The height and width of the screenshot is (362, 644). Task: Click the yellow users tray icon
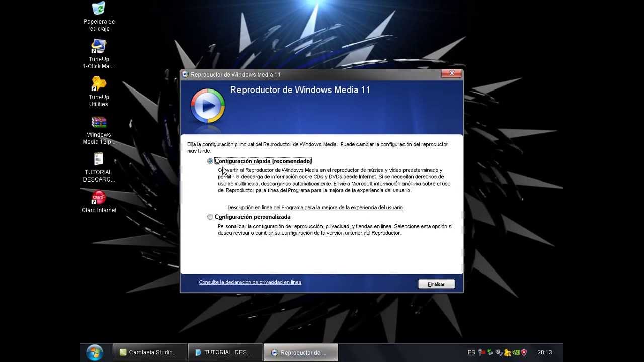click(508, 352)
